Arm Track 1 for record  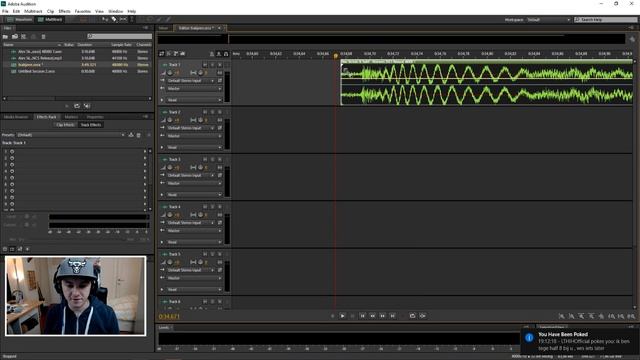coord(220,65)
